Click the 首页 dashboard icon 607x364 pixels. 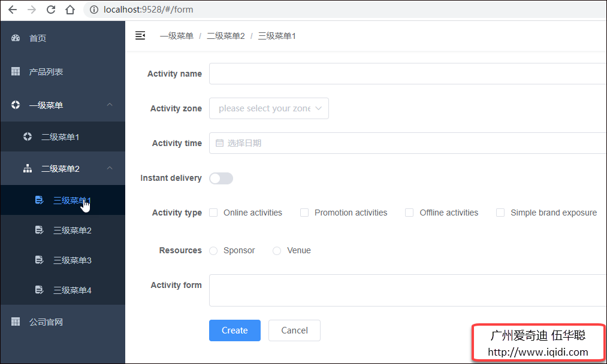(16, 38)
